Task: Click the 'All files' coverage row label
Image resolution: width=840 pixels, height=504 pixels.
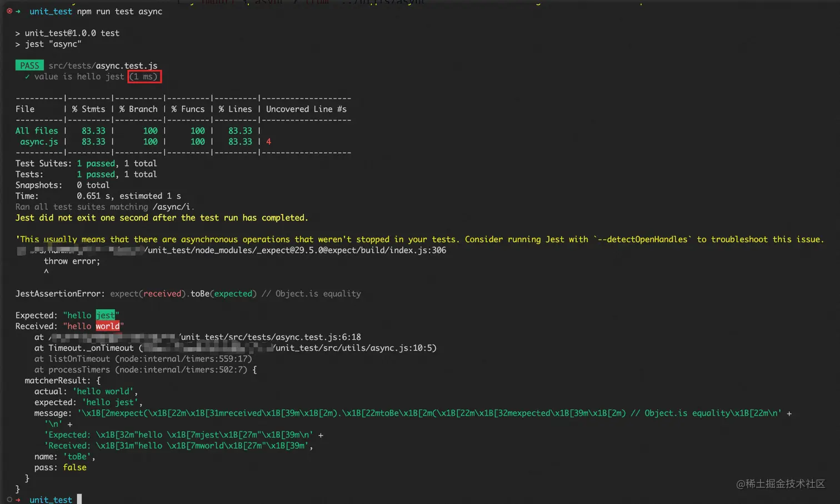Action: point(37,131)
